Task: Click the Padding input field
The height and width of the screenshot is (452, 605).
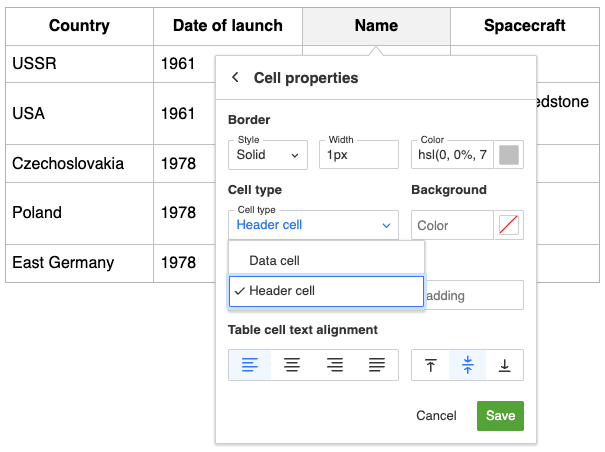Action: coord(474,295)
